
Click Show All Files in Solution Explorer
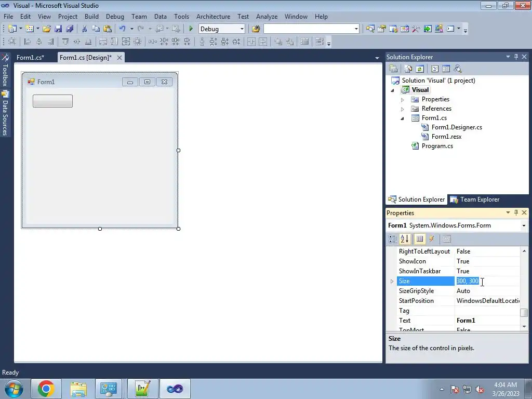pos(408,69)
